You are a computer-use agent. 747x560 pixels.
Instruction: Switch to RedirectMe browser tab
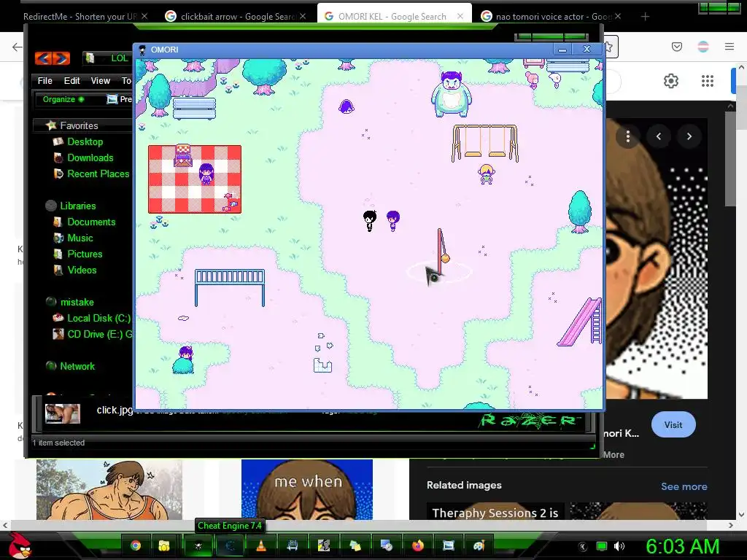click(x=79, y=17)
